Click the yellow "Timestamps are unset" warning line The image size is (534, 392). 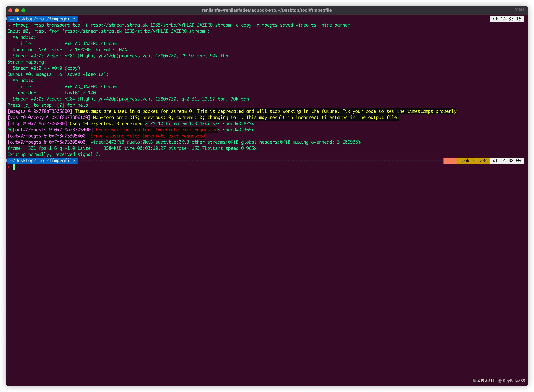tap(265, 111)
